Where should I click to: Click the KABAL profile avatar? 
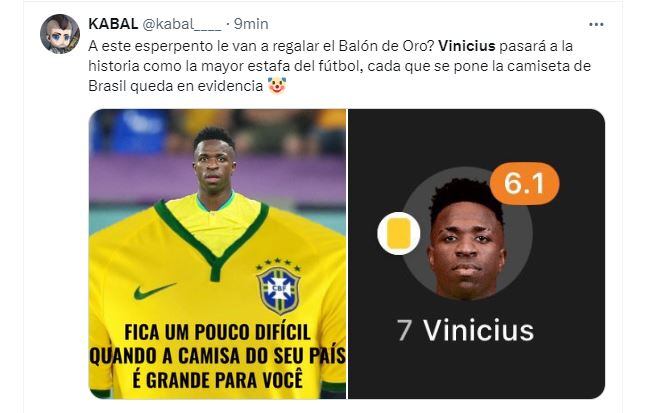pyautogui.click(x=60, y=34)
